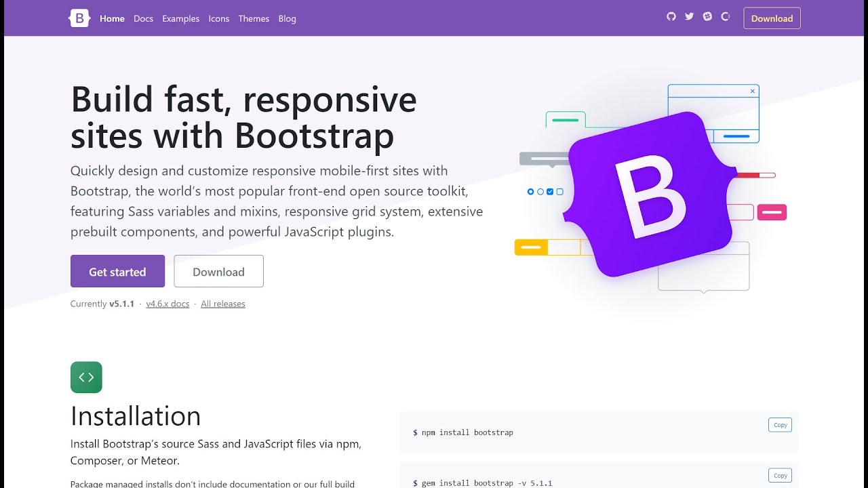Click the Installation heading
The height and width of the screenshot is (488, 868).
[136, 415]
